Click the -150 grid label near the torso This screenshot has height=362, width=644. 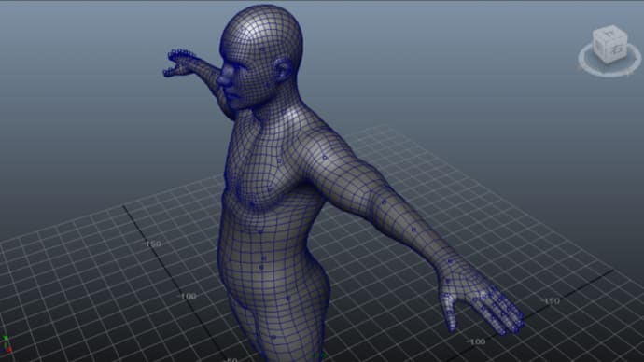[x=151, y=244]
